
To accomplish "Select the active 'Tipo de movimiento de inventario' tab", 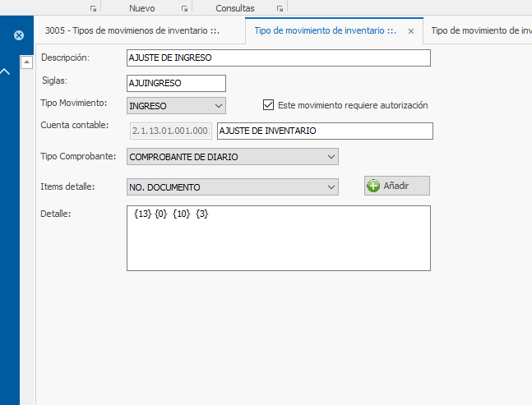I will (326, 31).
